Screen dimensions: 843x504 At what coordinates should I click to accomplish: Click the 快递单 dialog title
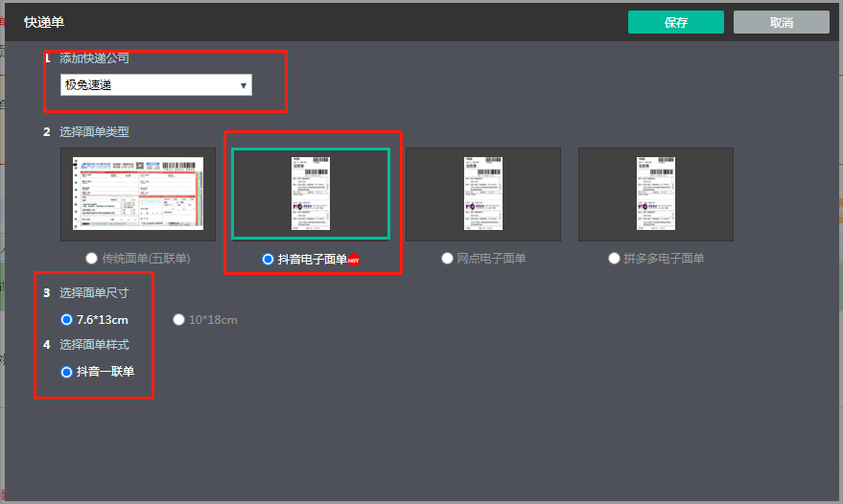[x=44, y=22]
